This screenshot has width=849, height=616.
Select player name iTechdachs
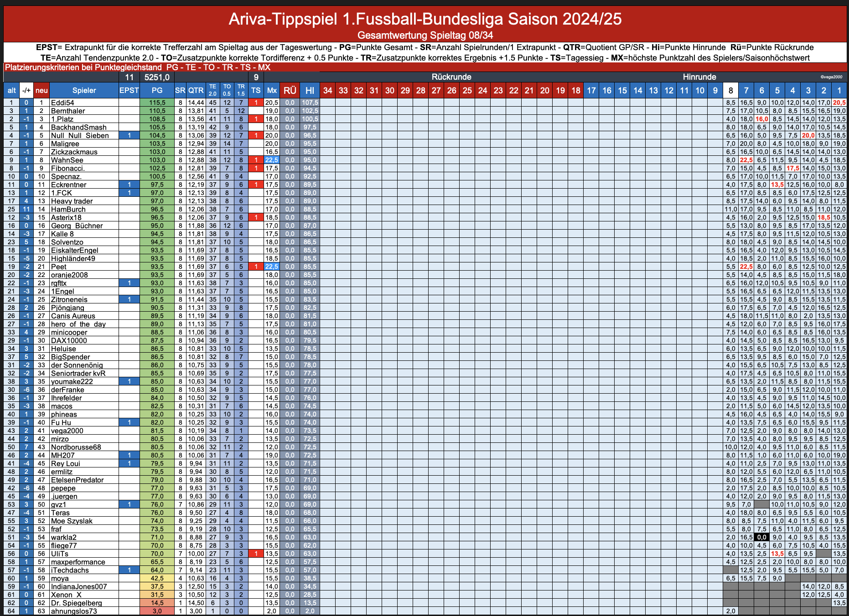pos(70,570)
